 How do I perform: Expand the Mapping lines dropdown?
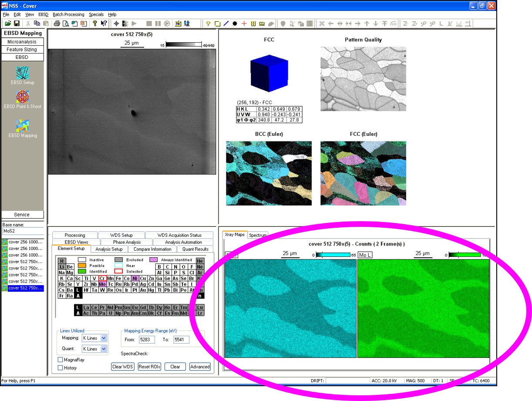[x=104, y=338]
